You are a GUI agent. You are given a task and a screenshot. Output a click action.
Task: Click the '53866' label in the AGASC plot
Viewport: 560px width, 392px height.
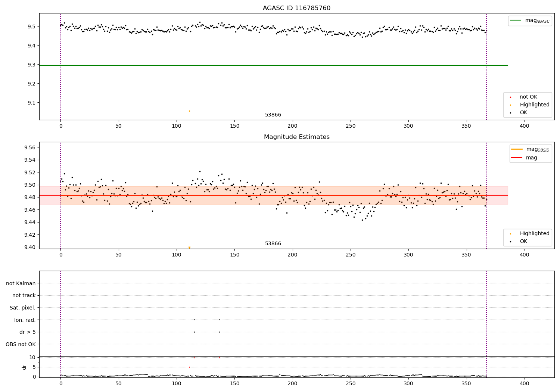click(273, 115)
